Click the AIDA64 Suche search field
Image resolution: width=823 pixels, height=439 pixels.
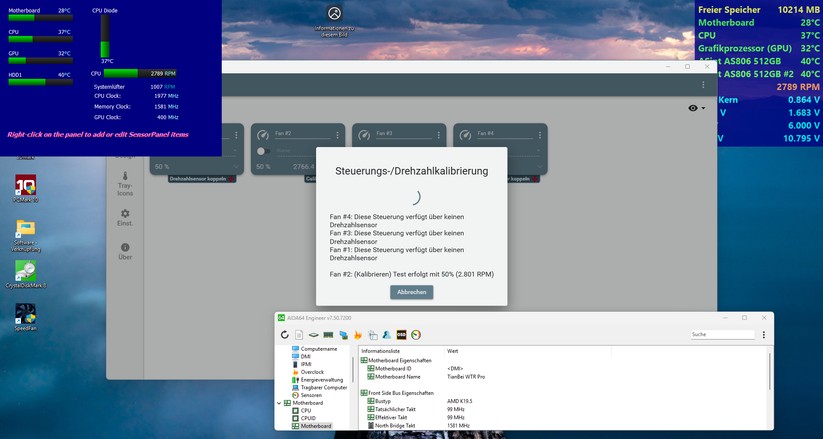720,334
